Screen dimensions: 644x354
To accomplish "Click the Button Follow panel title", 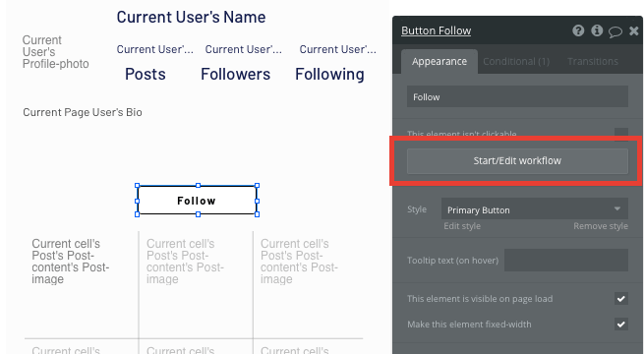I will (x=436, y=30).
